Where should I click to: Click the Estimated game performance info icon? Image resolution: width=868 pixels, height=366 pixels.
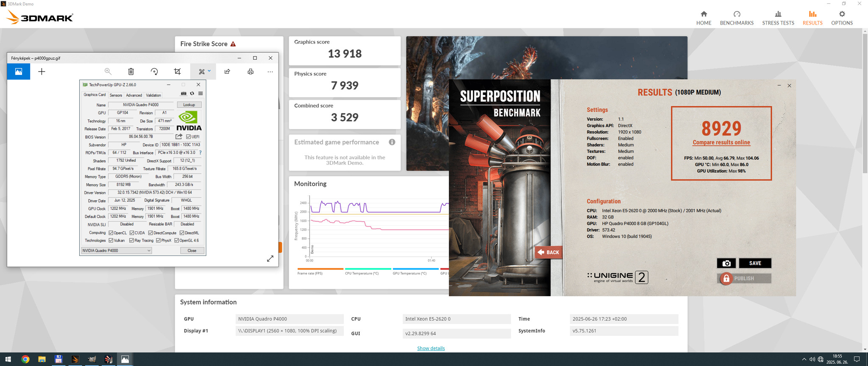pos(392,142)
